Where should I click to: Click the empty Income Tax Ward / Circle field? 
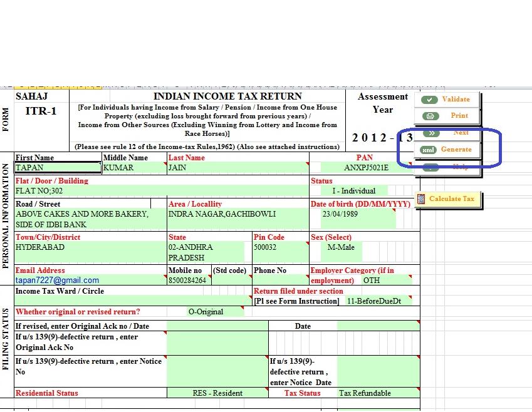click(x=125, y=301)
